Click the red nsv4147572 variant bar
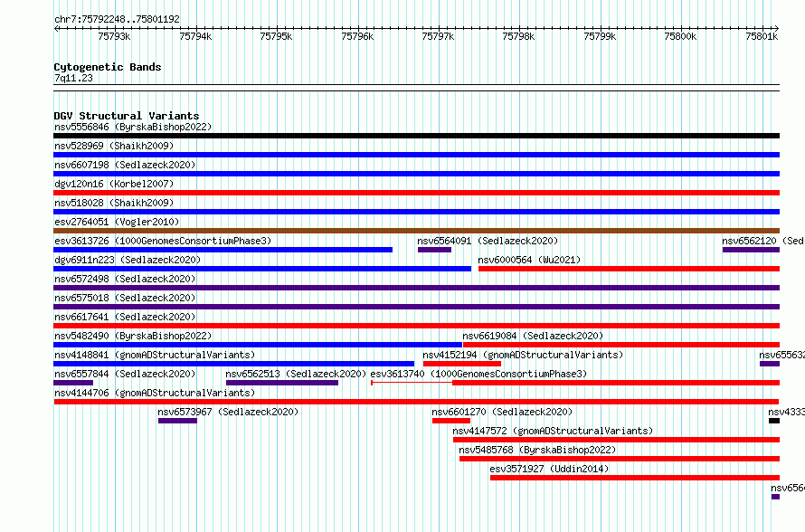 [x=616, y=440]
